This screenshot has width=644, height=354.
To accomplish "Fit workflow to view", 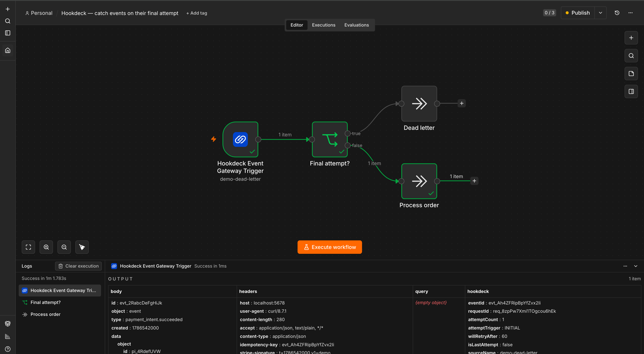I will pos(28,247).
